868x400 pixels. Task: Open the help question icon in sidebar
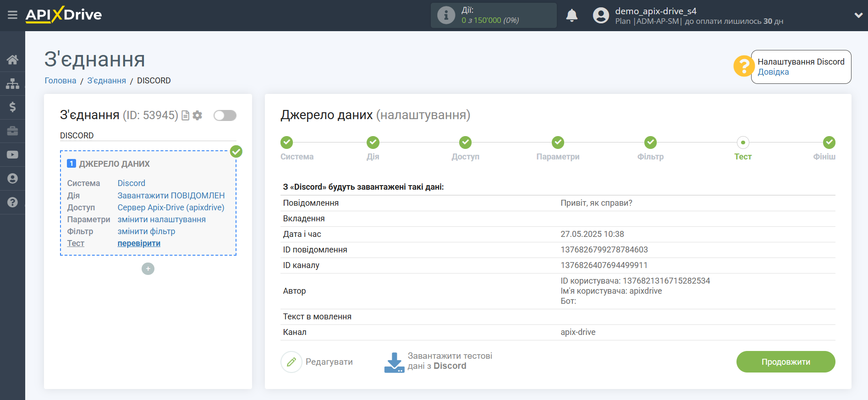click(12, 202)
